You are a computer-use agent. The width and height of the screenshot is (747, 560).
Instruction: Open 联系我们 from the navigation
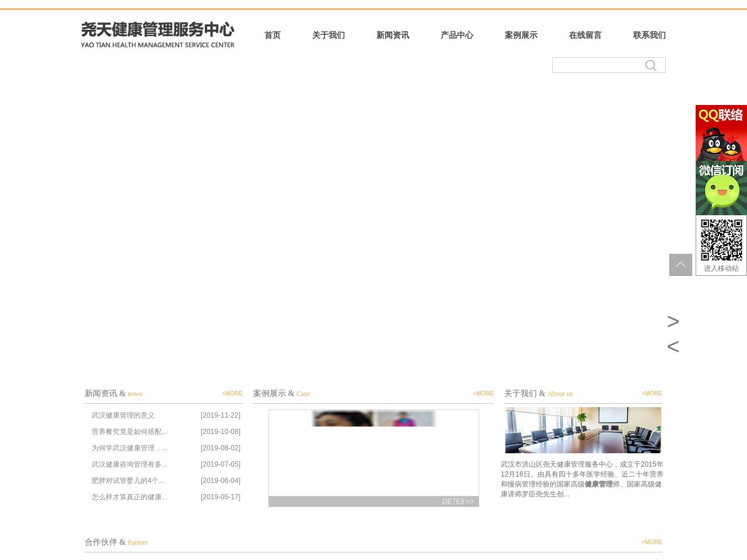(x=649, y=35)
